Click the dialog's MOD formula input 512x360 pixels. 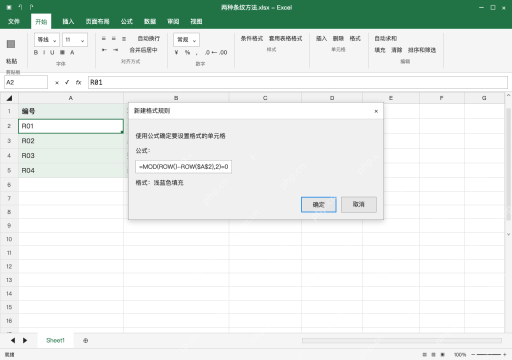tap(183, 167)
